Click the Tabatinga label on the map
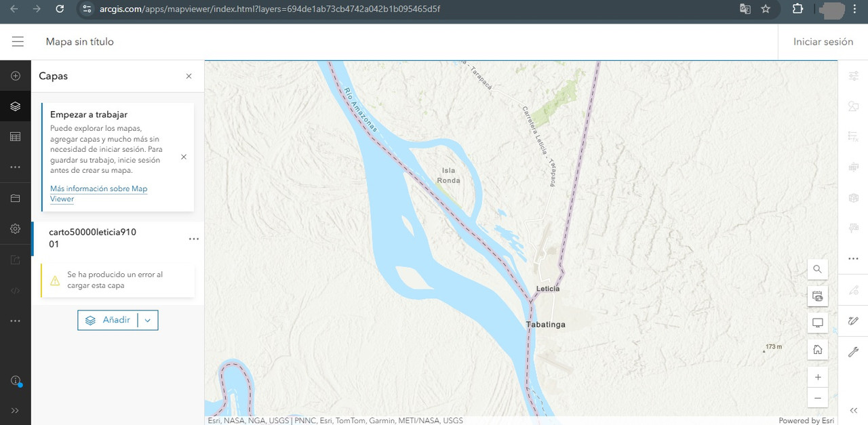The height and width of the screenshot is (425, 868). coord(546,325)
